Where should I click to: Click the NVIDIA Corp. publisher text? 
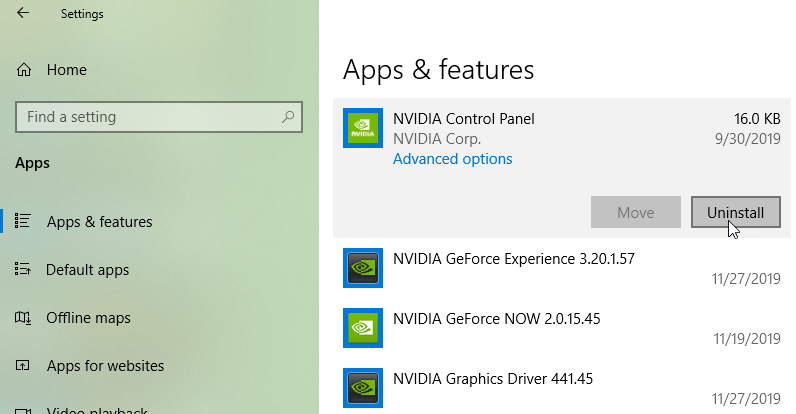437,139
